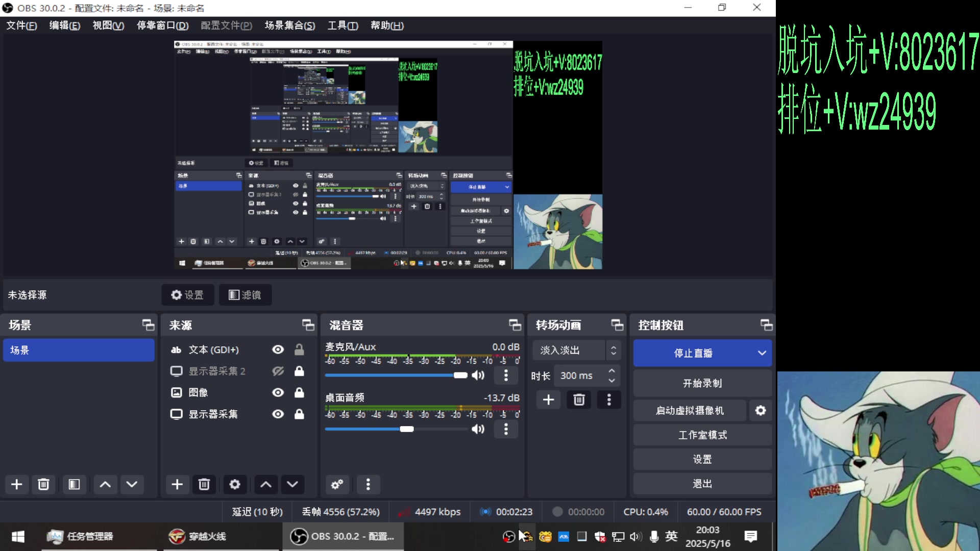Open source properties gear icon

tap(235, 484)
